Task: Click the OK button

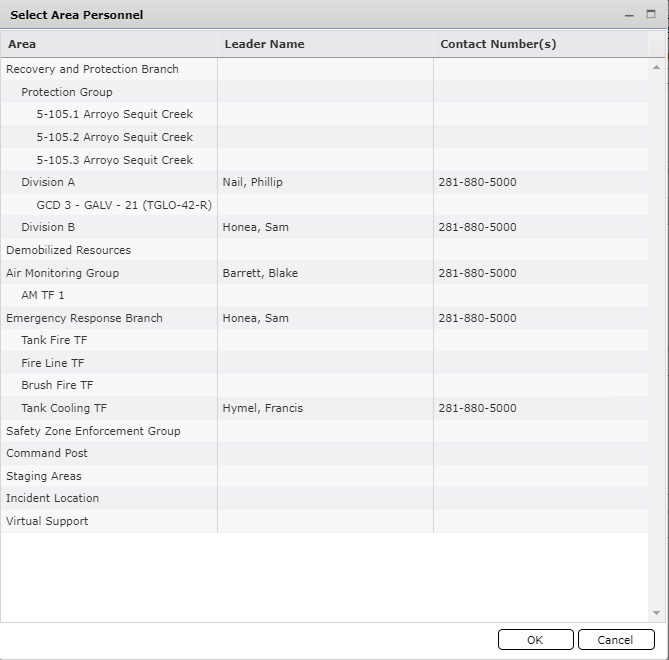Action: [535, 640]
